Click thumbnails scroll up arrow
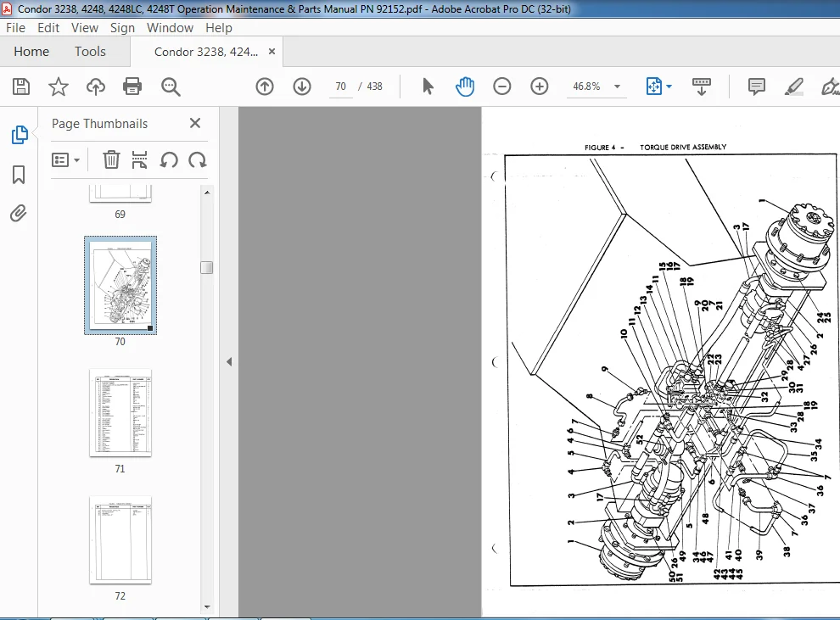 (x=207, y=193)
